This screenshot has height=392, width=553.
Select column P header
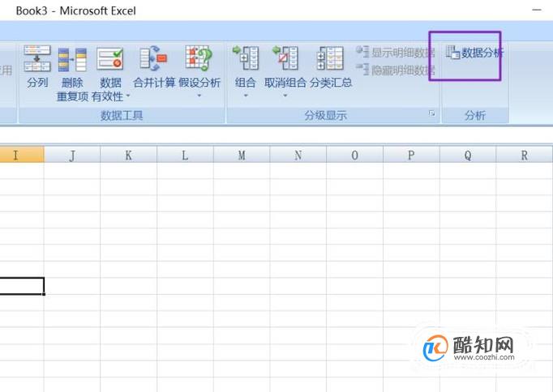coord(411,155)
